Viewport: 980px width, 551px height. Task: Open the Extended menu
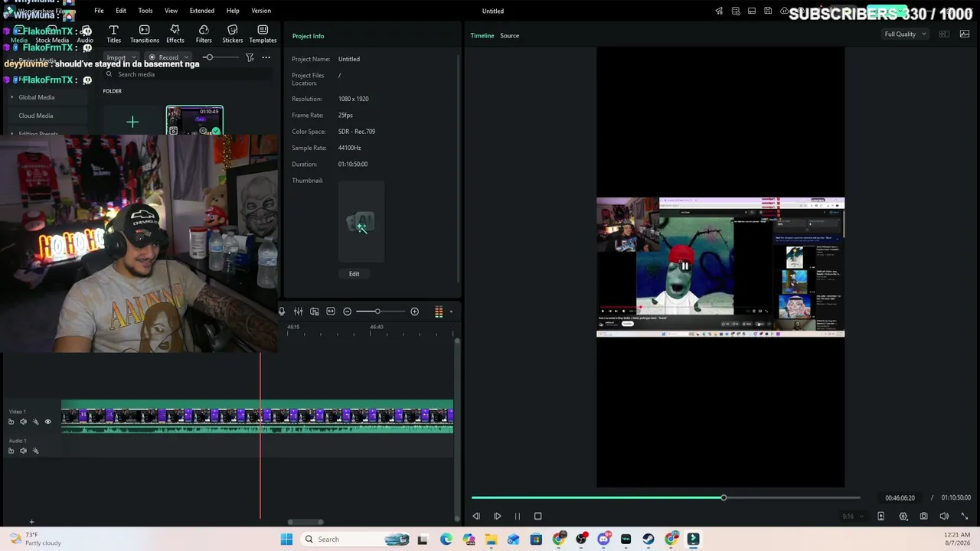pos(202,11)
